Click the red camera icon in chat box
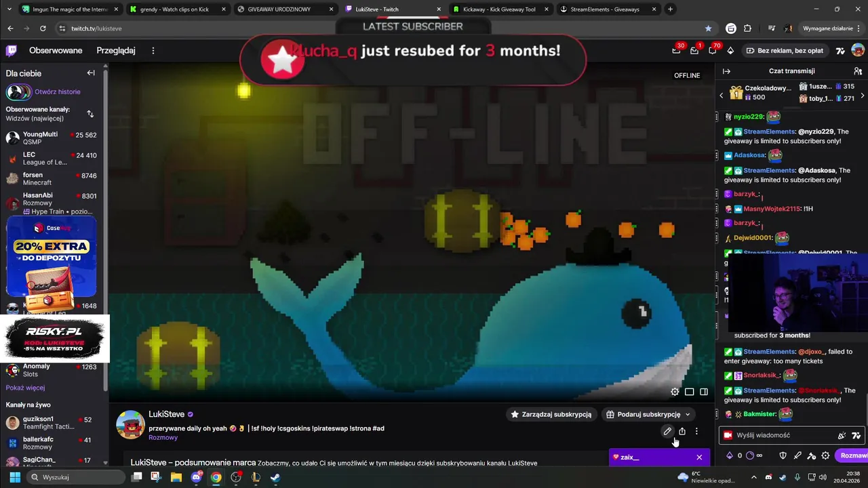 728,436
